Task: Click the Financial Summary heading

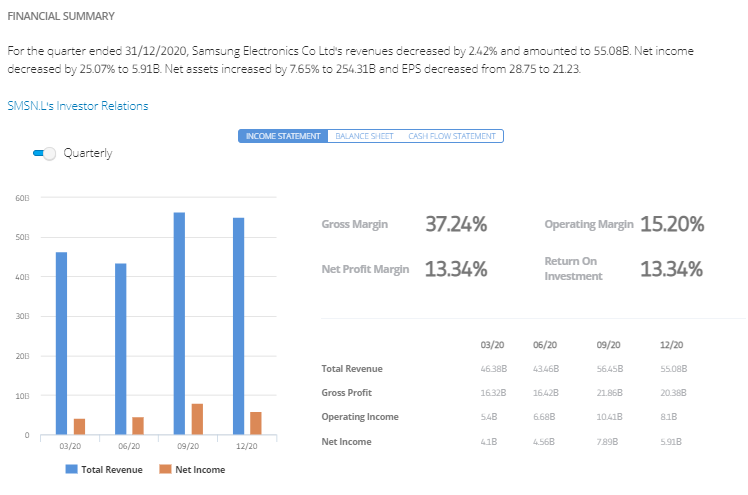Action: click(x=61, y=16)
